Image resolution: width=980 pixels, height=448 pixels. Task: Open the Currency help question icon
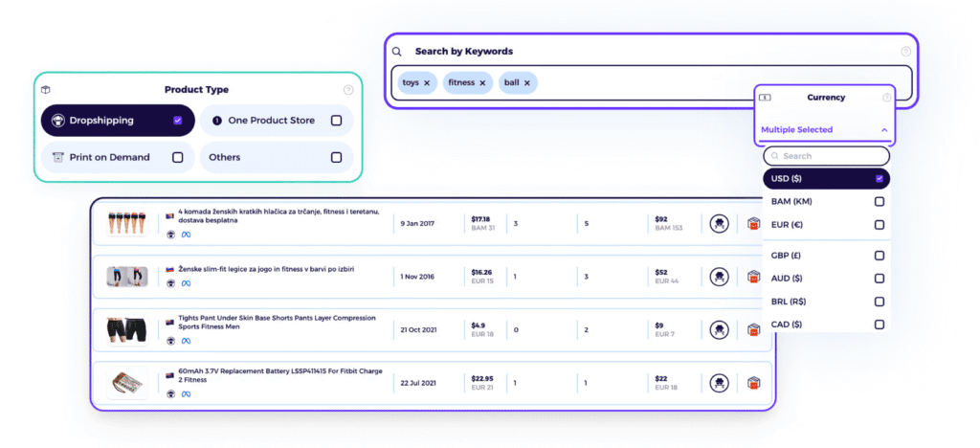coord(887,98)
